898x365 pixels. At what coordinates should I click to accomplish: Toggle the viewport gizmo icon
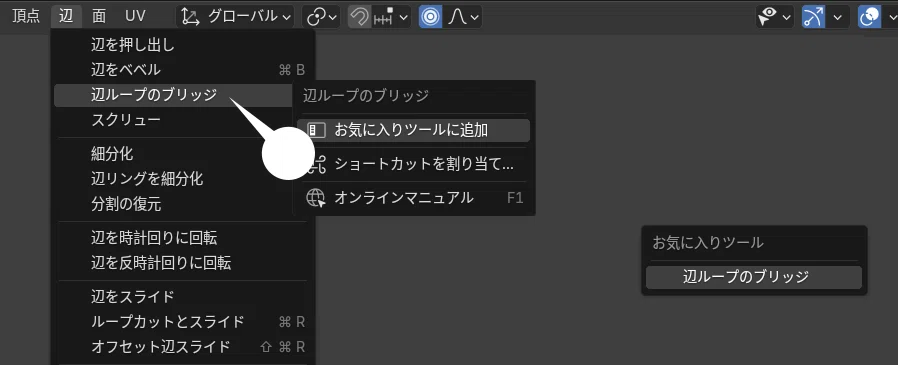[x=813, y=17]
